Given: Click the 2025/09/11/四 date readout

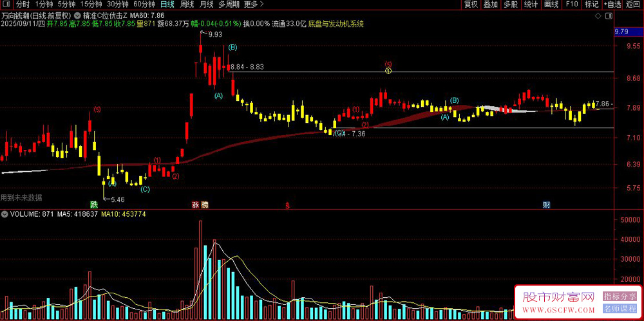Looking at the screenshot, I should (23, 24).
